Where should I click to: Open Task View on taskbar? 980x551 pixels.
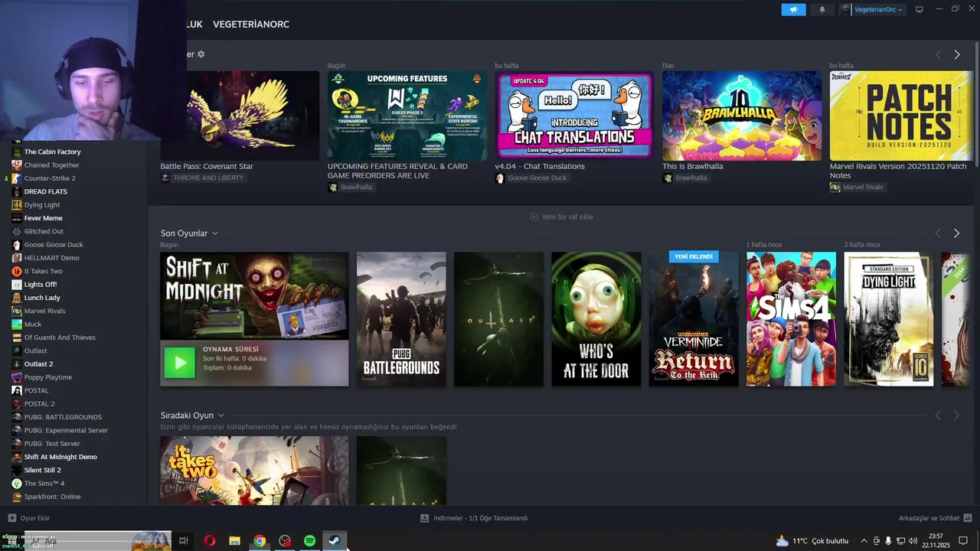click(x=184, y=541)
